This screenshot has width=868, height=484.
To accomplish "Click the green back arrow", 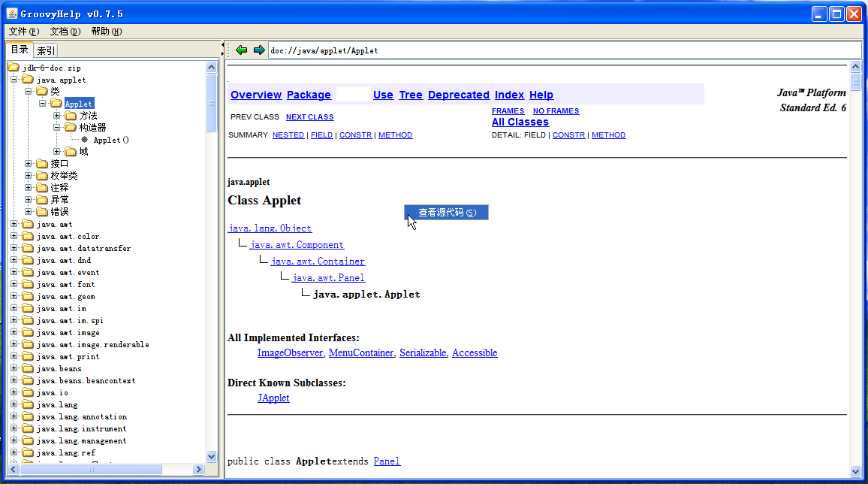I will (241, 50).
